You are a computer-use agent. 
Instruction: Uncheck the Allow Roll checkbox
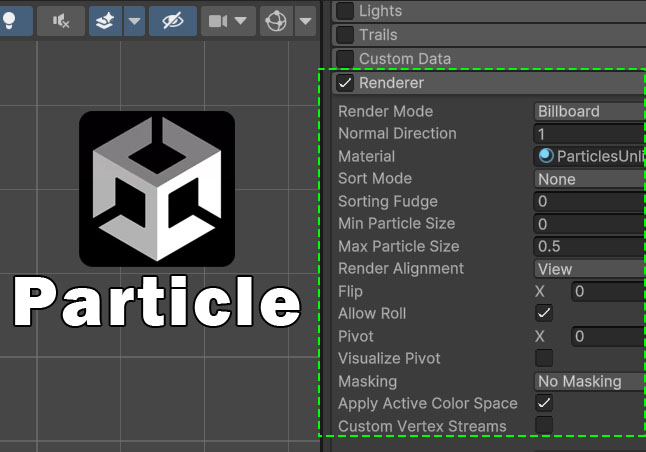tap(544, 313)
